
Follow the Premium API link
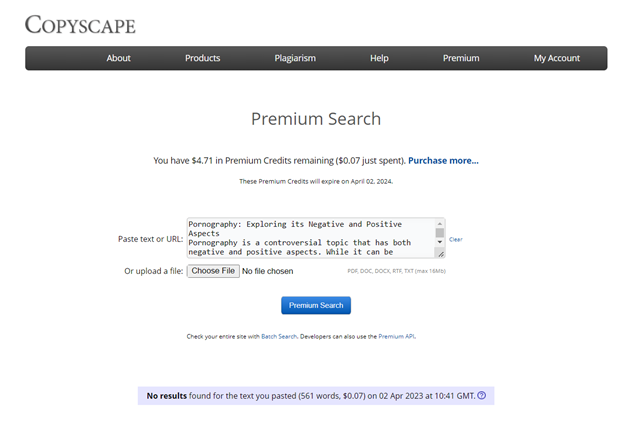pos(395,337)
